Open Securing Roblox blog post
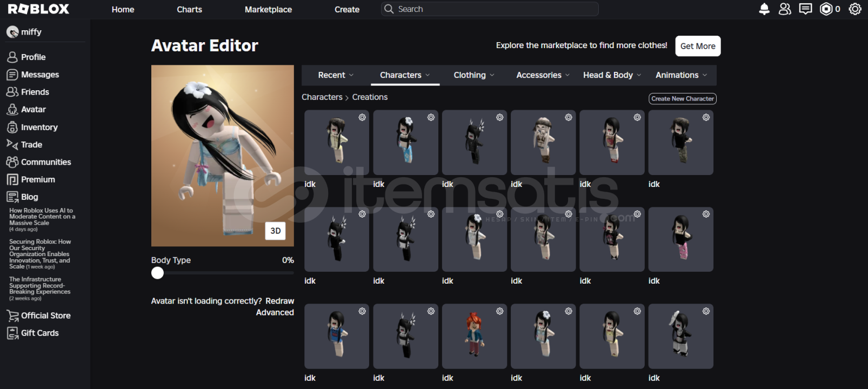868x389 pixels. point(40,254)
